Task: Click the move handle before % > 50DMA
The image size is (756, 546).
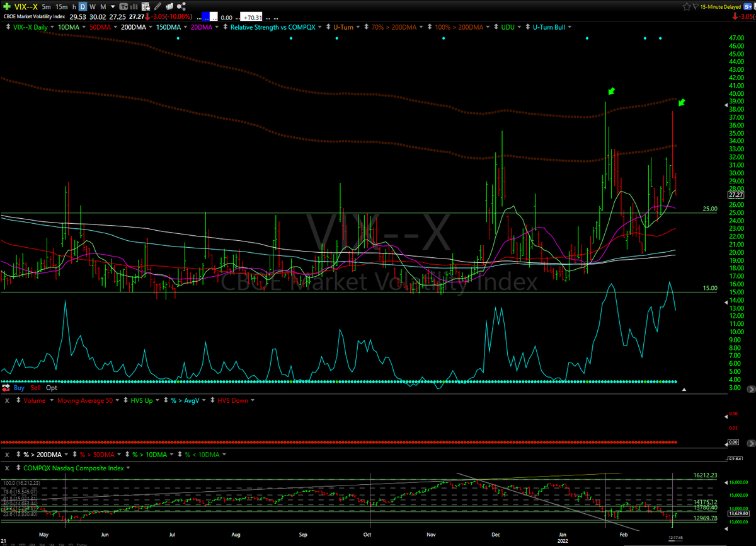Action: pos(74,454)
